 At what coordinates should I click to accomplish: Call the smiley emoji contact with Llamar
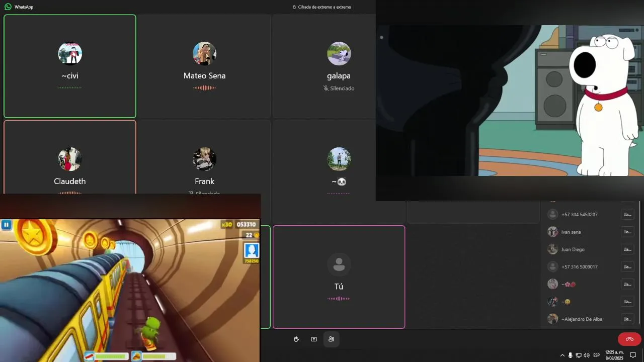click(627, 301)
